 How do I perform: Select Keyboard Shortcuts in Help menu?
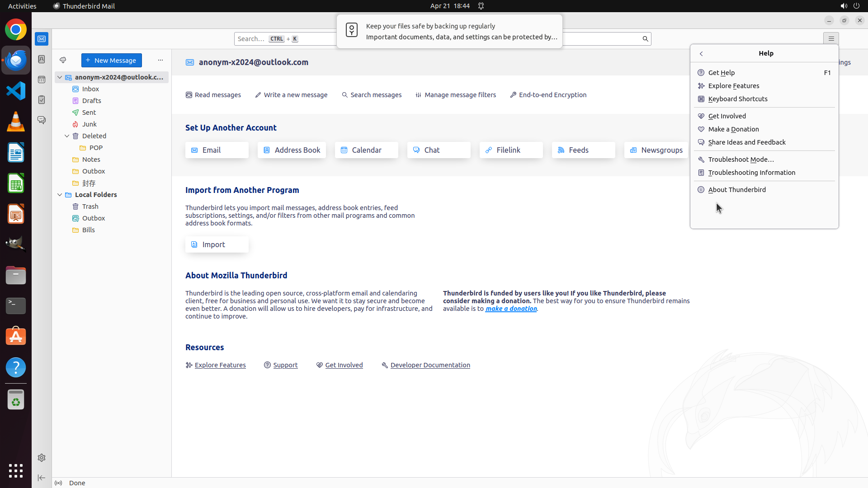737,99
